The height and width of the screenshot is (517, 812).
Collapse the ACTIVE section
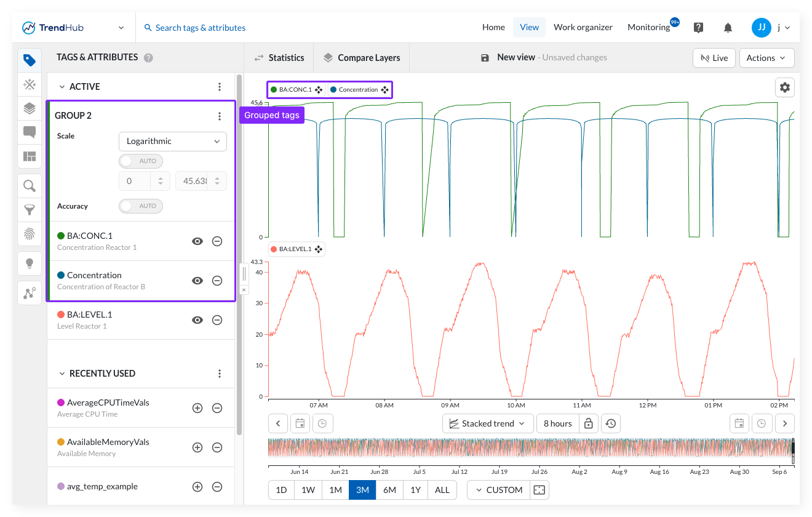tap(62, 87)
